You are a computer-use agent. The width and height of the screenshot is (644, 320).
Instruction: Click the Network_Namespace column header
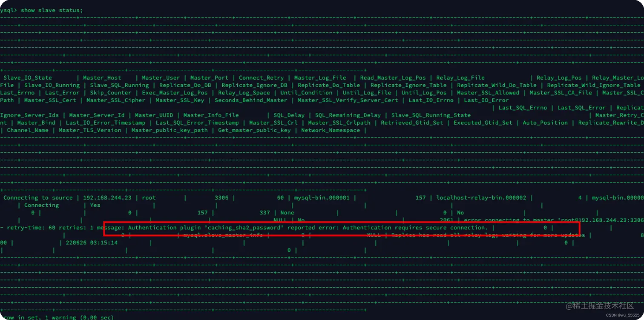point(331,130)
